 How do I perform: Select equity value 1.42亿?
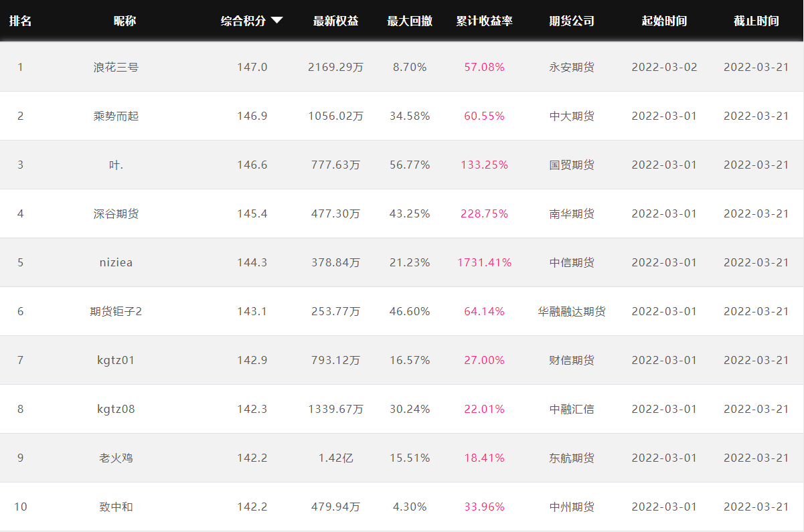tap(336, 458)
